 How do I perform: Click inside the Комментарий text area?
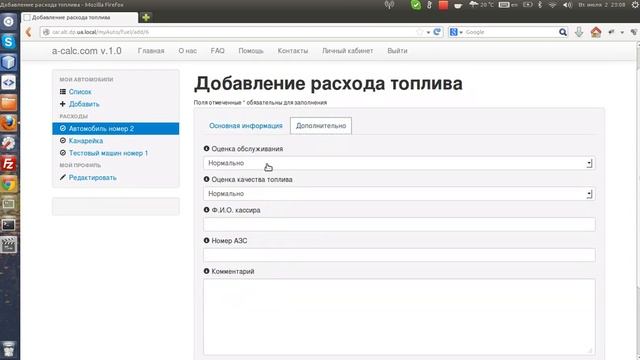click(x=399, y=317)
